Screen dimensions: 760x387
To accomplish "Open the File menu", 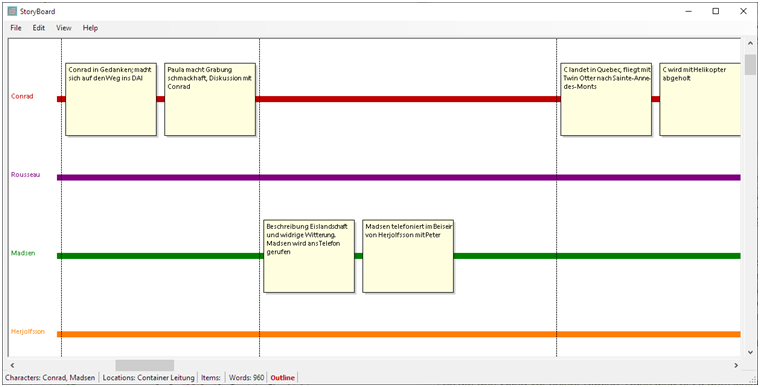I will [x=16, y=28].
